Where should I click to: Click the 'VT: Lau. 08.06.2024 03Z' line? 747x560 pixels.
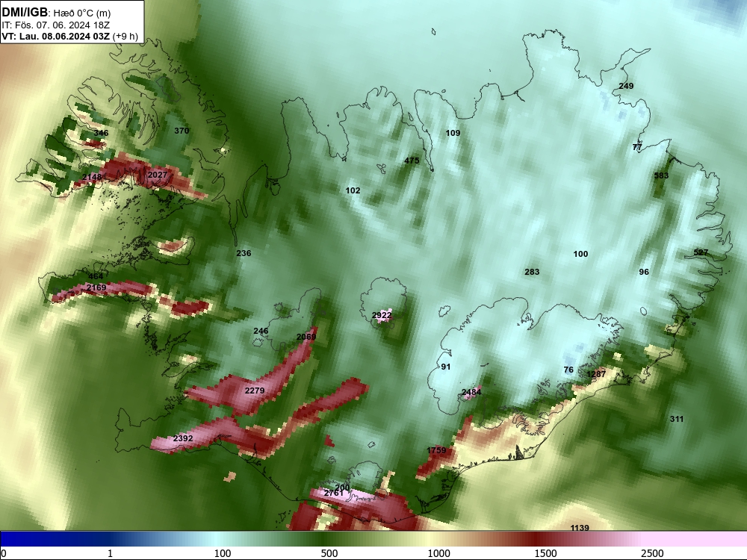[x=55, y=37]
